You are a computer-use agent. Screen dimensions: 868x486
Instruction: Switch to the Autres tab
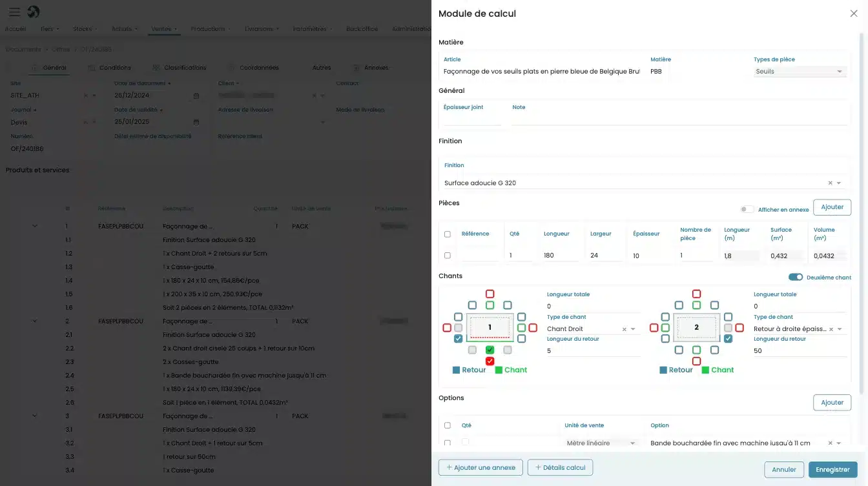[321, 68]
